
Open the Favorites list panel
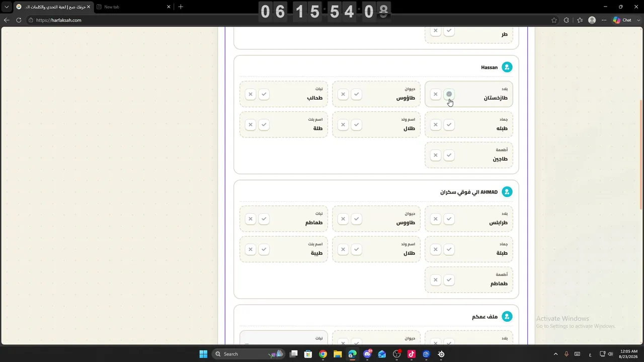(580, 20)
